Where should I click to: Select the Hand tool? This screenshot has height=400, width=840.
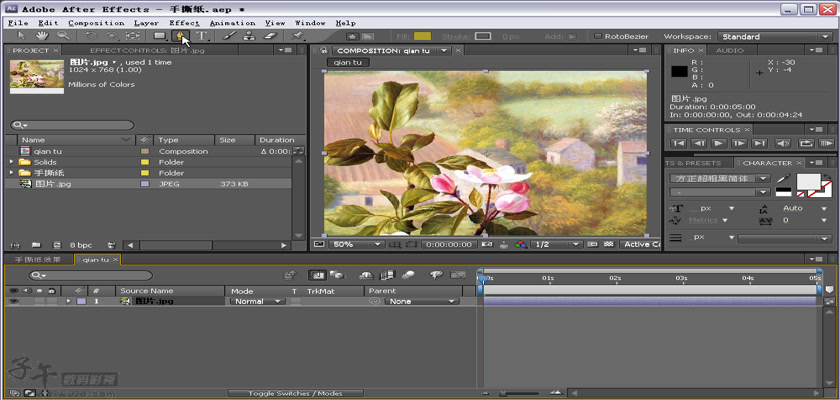click(42, 36)
